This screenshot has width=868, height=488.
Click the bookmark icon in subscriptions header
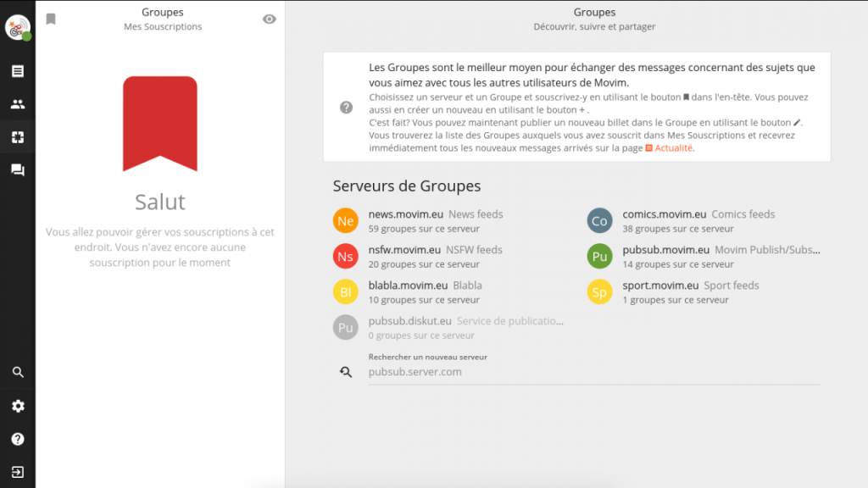pos(51,19)
